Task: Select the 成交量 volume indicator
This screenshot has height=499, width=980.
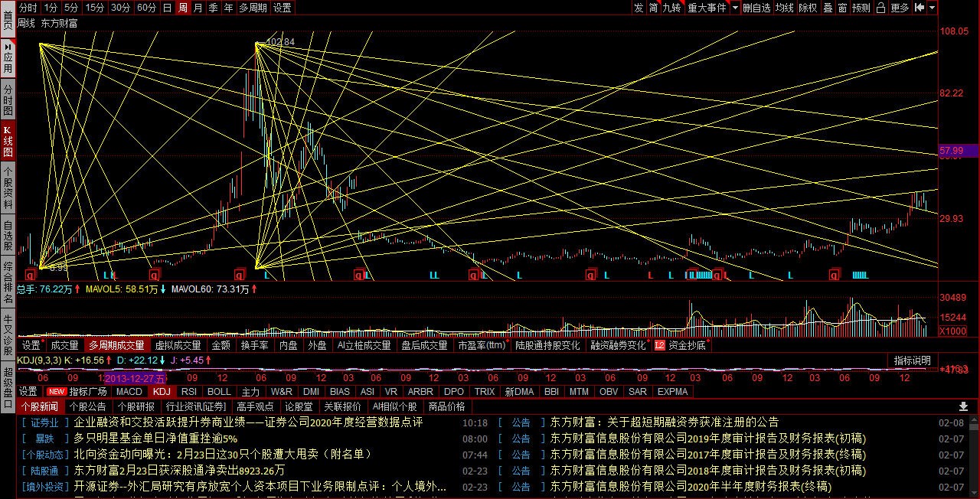Action: tap(65, 345)
